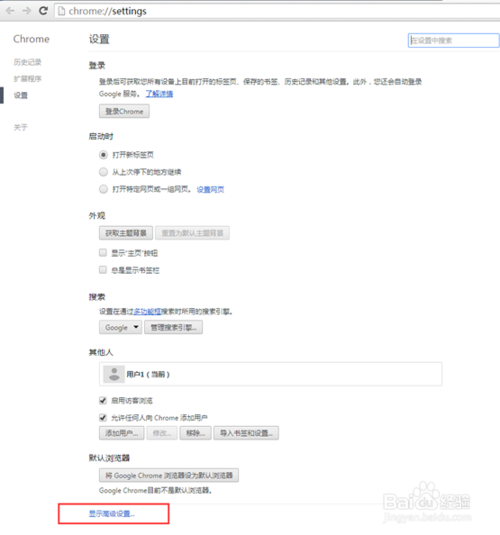Click the page icon in address bar

tap(62, 11)
